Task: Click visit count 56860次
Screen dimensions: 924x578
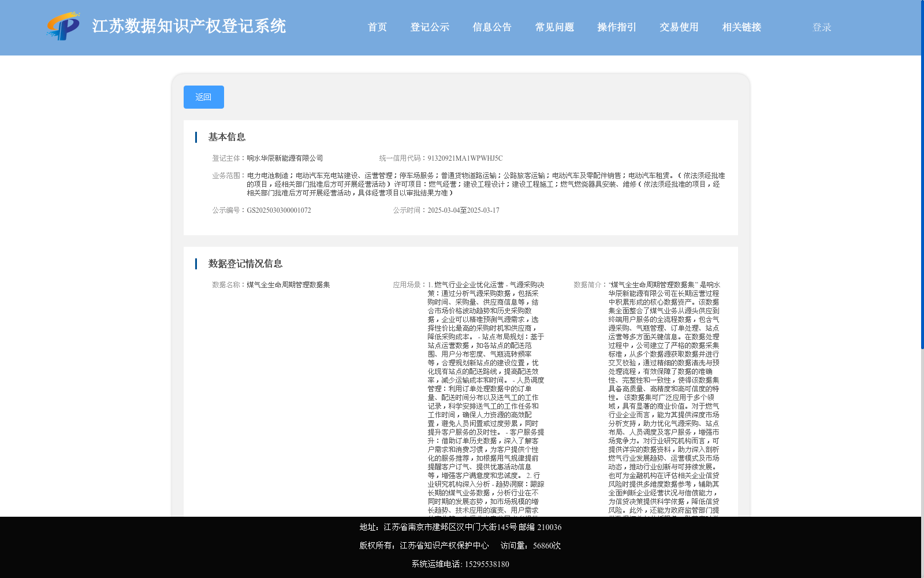Action: coord(547,546)
